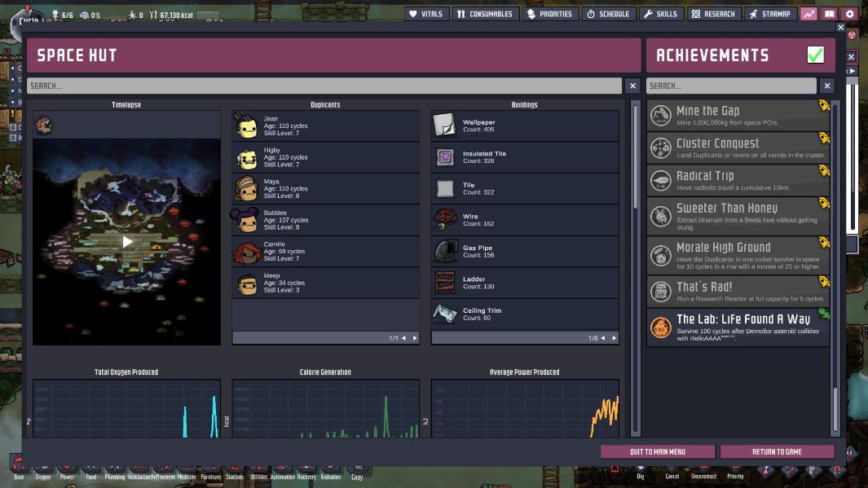The height and width of the screenshot is (488, 868).
Task: Select duplicant Higby portrait
Action: (x=246, y=158)
